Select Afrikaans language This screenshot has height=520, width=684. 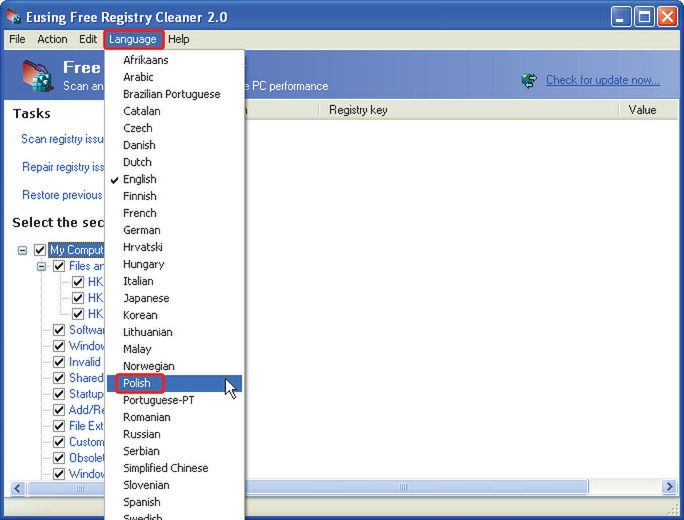click(x=174, y=60)
